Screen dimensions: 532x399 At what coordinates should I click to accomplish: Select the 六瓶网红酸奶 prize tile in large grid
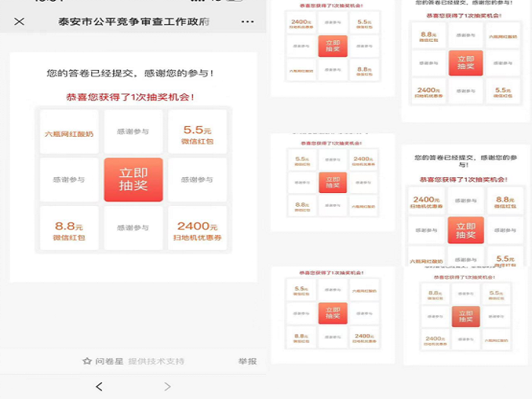pos(69,131)
